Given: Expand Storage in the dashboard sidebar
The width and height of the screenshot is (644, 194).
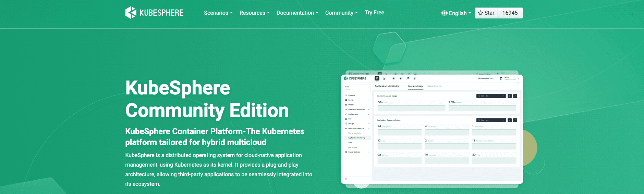Looking at the screenshot, I should coord(357,124).
